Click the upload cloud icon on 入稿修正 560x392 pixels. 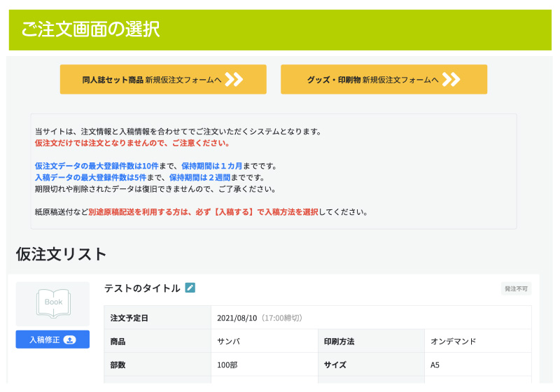pos(69,340)
